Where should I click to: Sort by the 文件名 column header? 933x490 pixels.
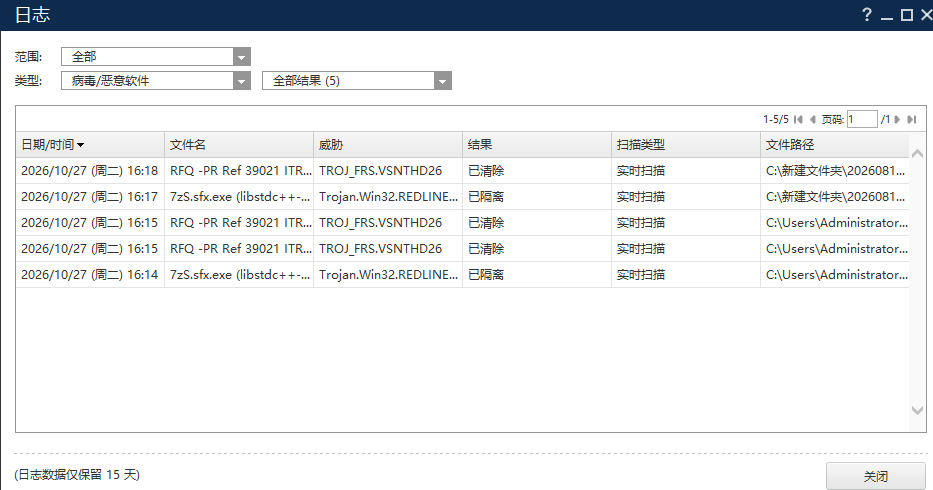point(239,145)
